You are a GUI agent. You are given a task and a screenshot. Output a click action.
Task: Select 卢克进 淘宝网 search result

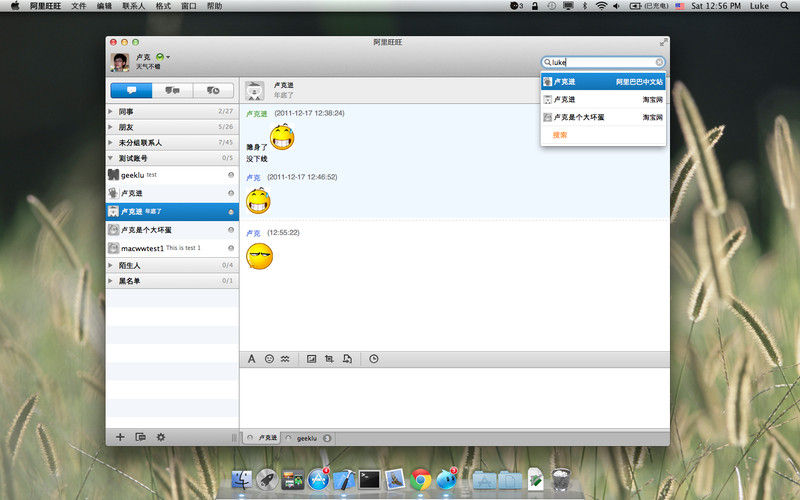pyautogui.click(x=603, y=99)
